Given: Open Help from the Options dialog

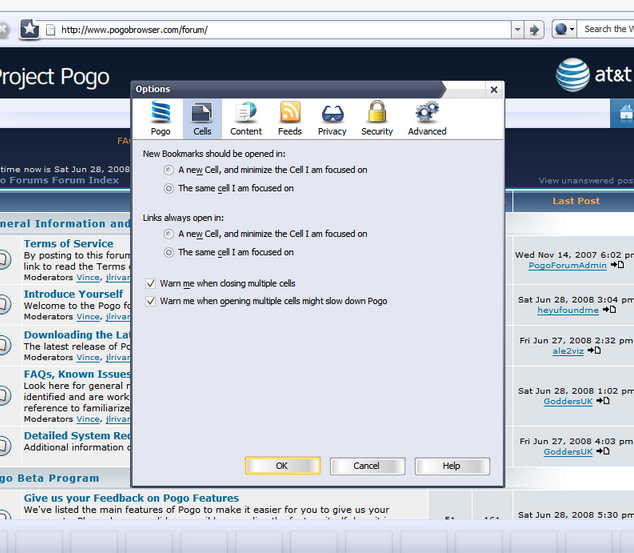Looking at the screenshot, I should pyautogui.click(x=452, y=466).
